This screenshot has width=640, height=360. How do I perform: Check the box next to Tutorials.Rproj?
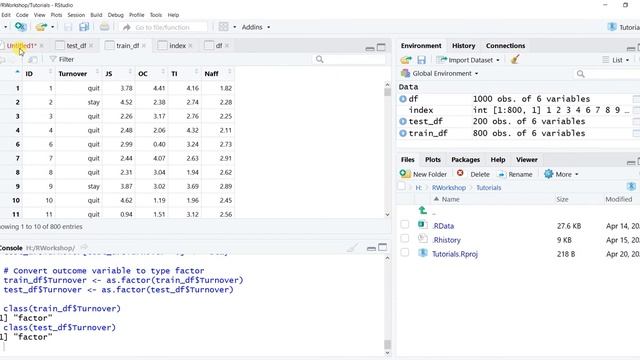(x=404, y=253)
